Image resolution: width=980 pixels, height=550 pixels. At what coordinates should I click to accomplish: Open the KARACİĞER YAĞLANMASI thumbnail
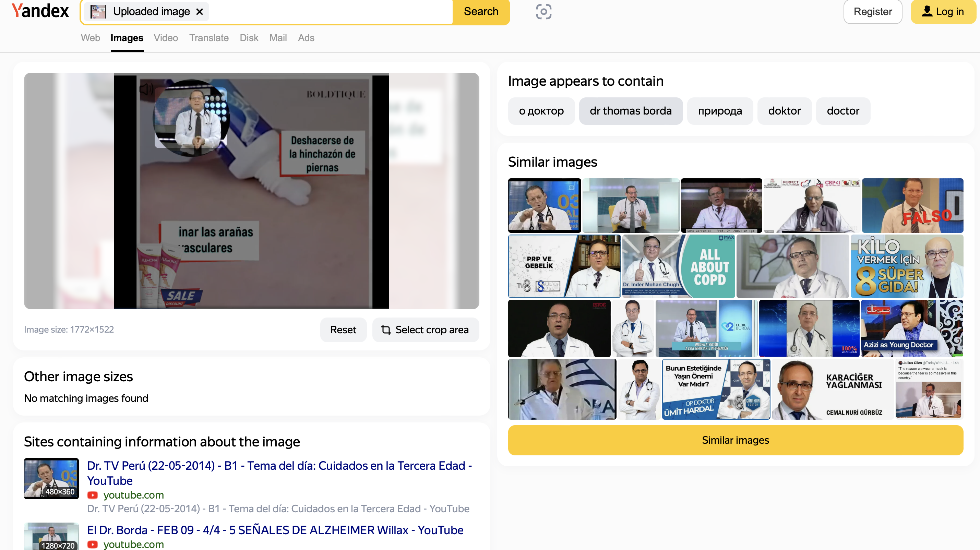833,389
